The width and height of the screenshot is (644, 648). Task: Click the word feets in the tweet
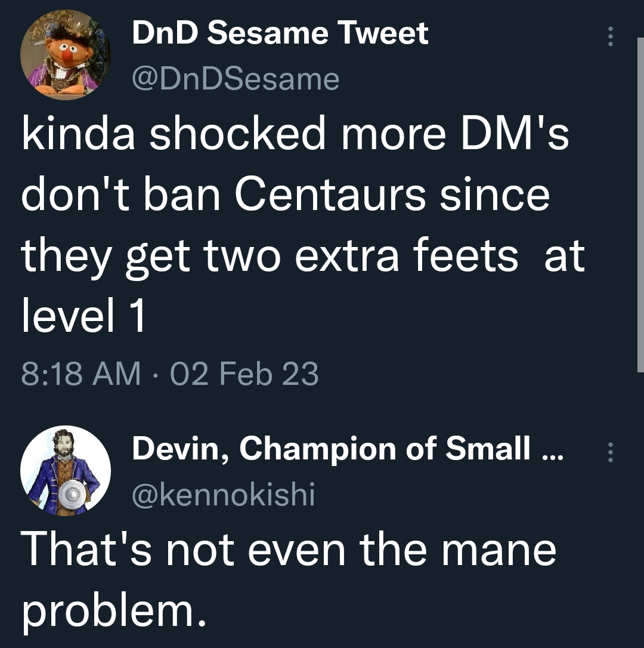(x=465, y=256)
